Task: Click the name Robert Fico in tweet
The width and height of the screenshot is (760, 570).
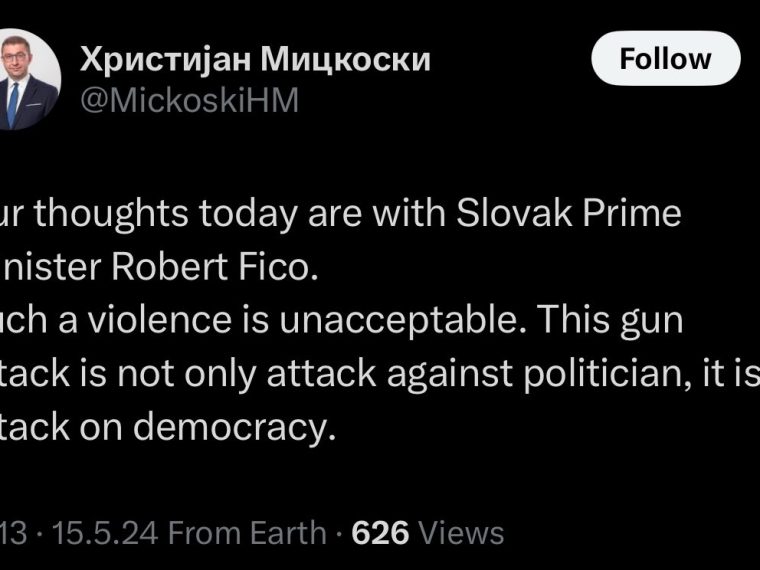Action: point(215,267)
